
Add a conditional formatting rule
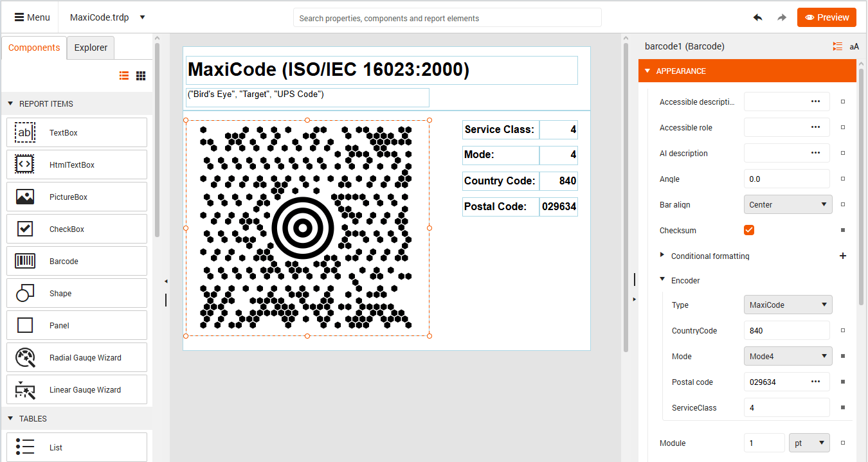click(x=843, y=256)
